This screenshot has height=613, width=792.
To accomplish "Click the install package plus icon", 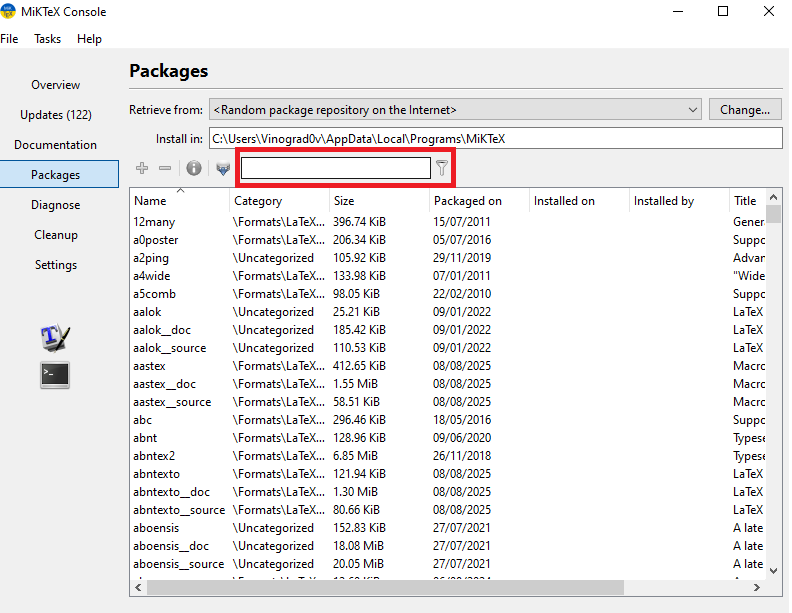I will coord(142,168).
